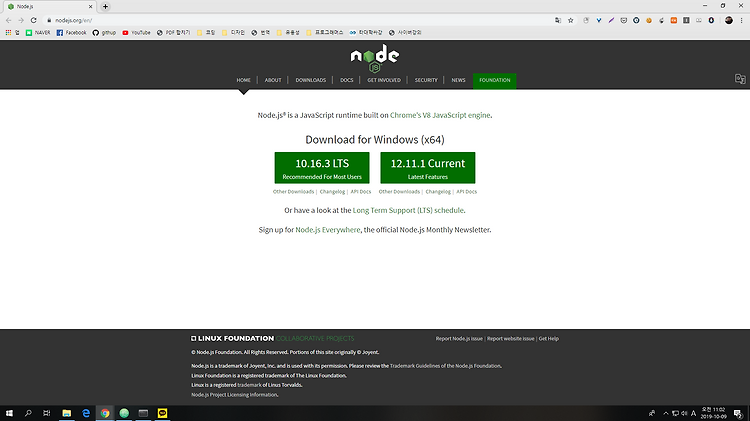The height and width of the screenshot is (421, 750).
Task: Download 12.11.1 Current version
Action: [x=428, y=168]
